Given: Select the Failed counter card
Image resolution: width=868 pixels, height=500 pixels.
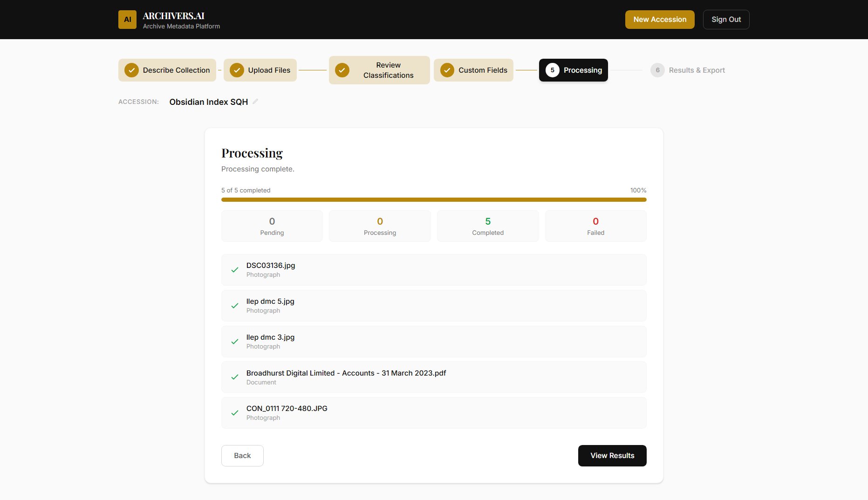Looking at the screenshot, I should coord(595,226).
